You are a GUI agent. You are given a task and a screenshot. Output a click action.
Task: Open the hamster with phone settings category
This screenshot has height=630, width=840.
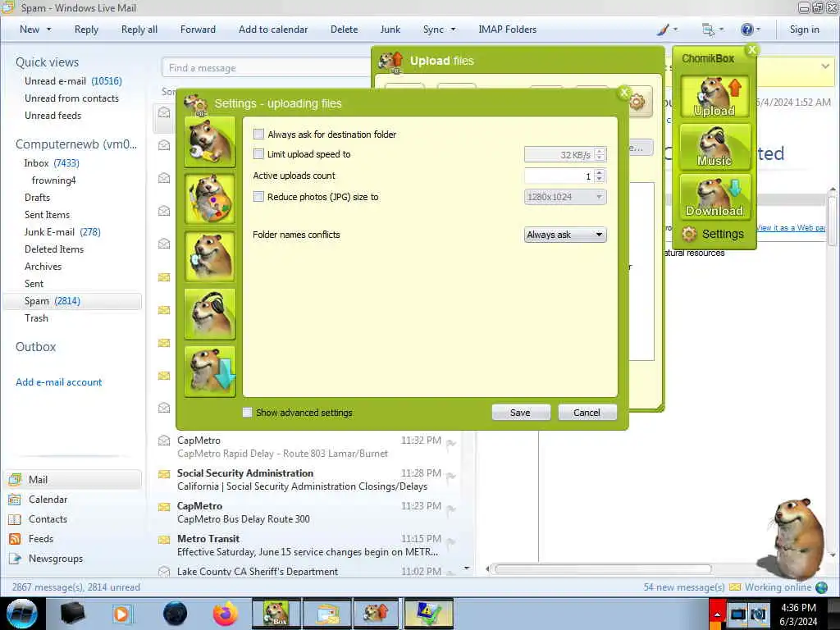pos(210,256)
